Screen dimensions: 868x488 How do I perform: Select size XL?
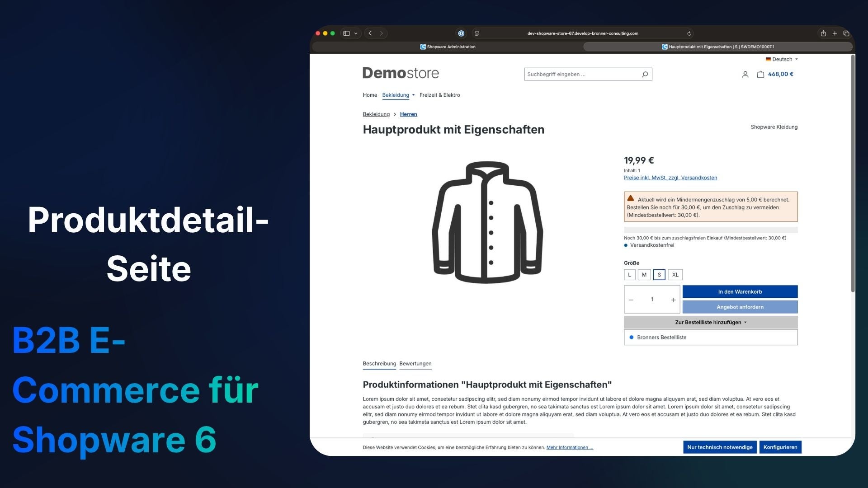675,275
